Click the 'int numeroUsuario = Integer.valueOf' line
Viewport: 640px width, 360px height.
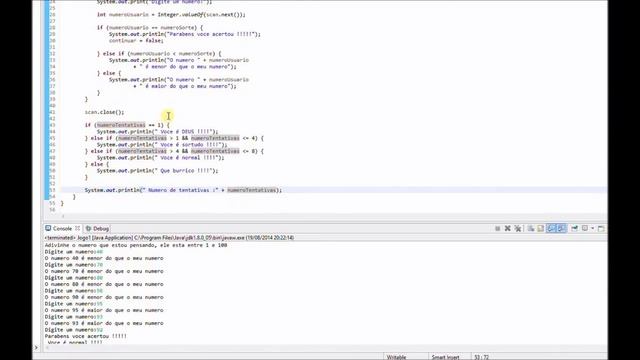171,15
